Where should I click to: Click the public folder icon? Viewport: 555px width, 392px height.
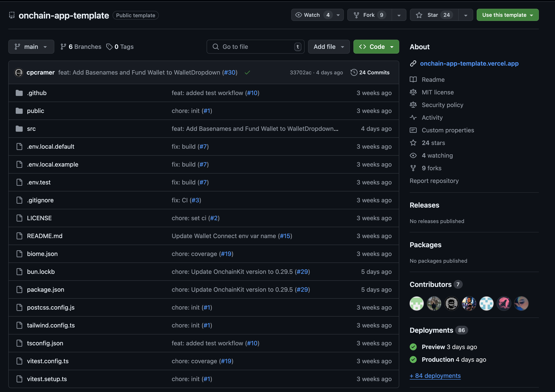tap(19, 111)
